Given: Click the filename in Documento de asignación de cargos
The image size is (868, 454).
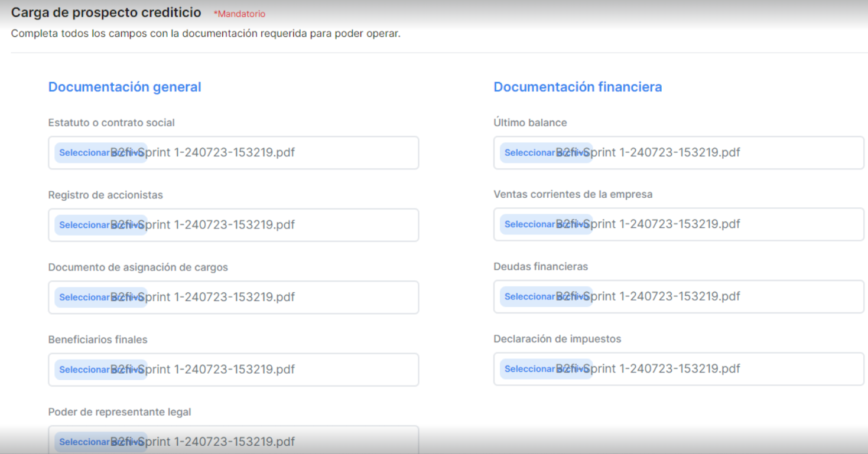Looking at the screenshot, I should (x=219, y=297).
